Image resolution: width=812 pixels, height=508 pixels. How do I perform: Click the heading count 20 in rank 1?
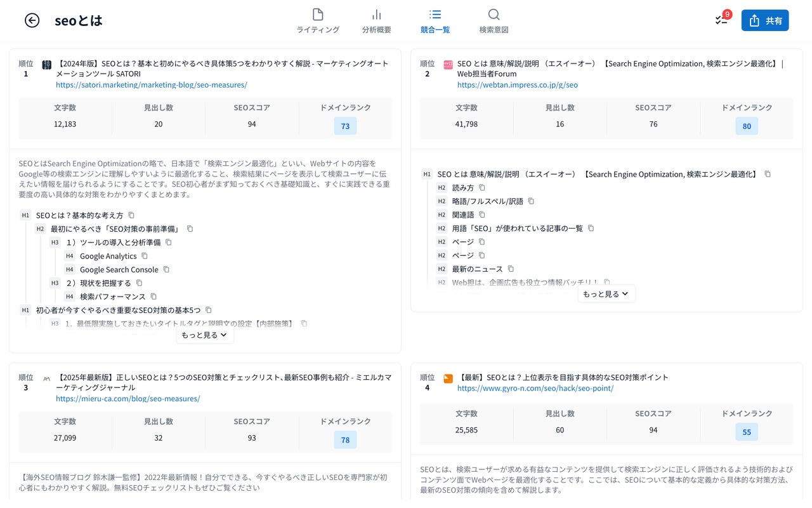[x=158, y=124]
